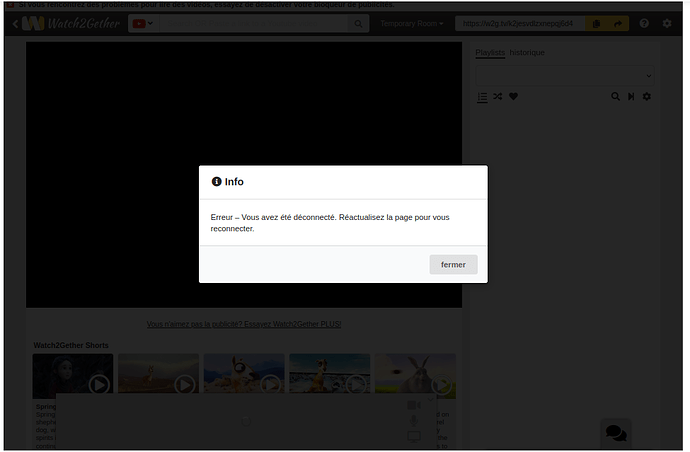Switch to the Playlists tab

click(490, 52)
